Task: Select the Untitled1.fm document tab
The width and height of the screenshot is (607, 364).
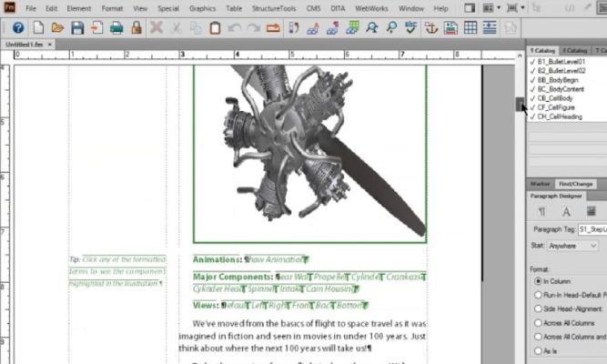Action: coord(25,44)
